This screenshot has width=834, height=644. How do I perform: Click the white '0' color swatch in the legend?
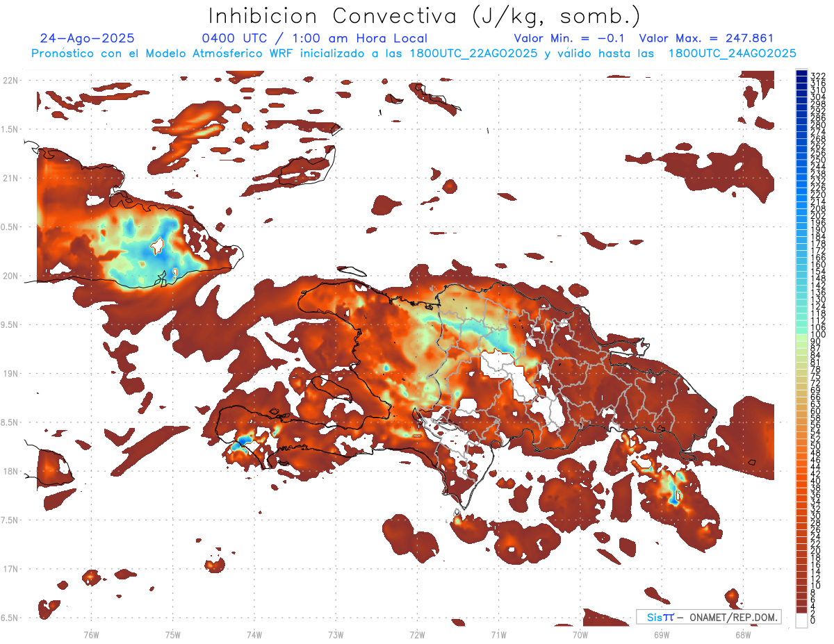(801, 621)
